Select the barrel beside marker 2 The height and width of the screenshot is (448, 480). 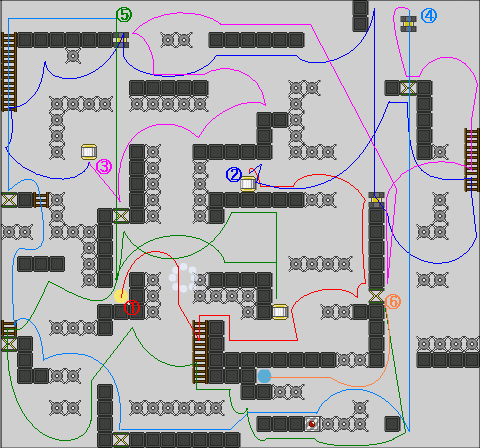point(248,184)
